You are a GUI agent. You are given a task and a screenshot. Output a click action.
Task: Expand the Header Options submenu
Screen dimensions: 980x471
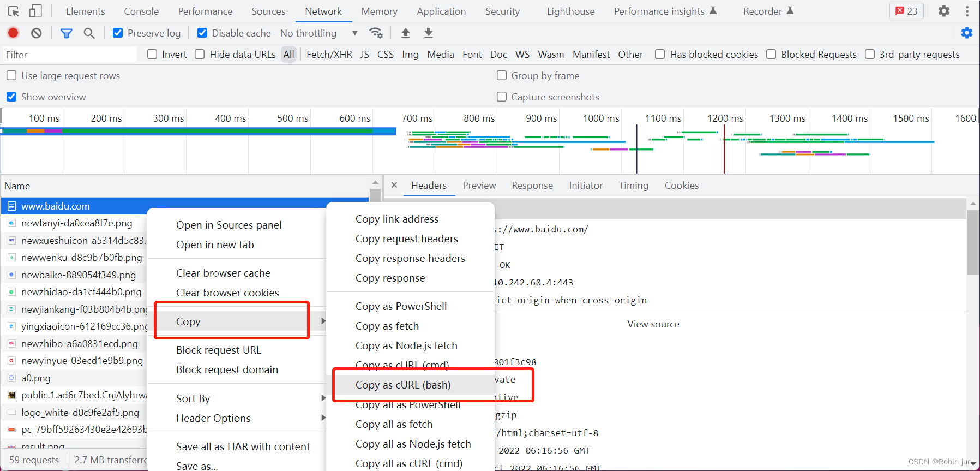pos(237,418)
